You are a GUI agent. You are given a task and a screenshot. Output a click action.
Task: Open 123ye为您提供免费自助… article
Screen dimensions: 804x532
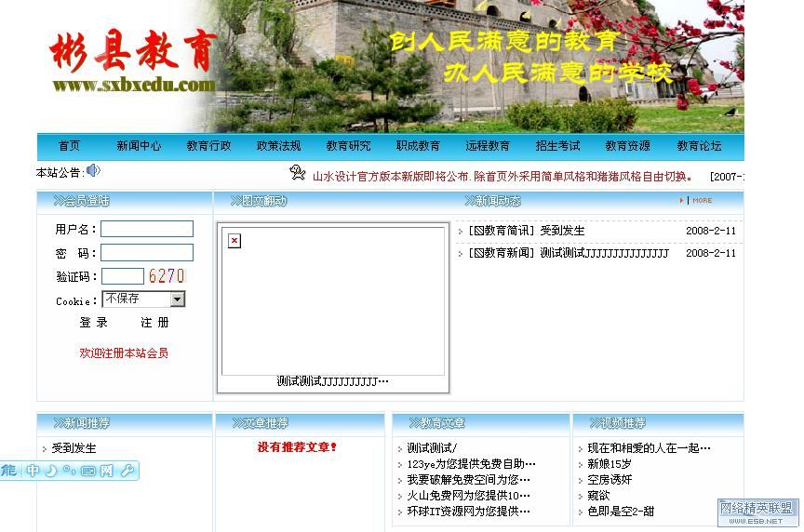(x=471, y=464)
